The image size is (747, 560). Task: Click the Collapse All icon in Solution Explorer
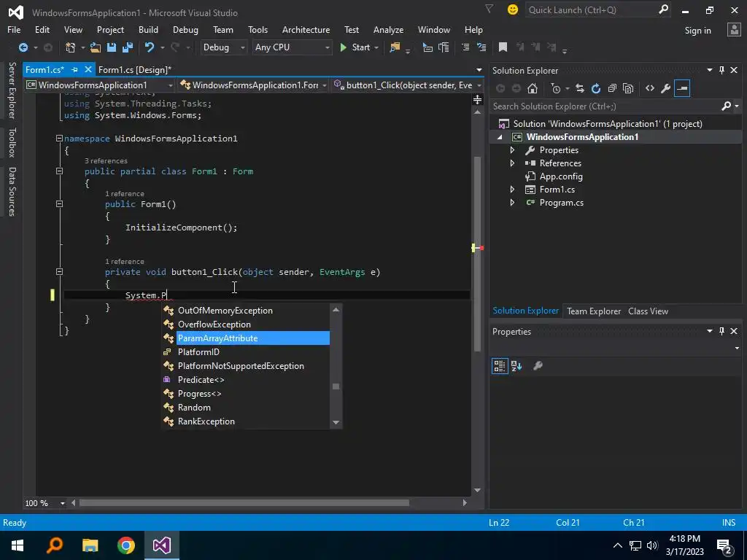[x=612, y=88]
